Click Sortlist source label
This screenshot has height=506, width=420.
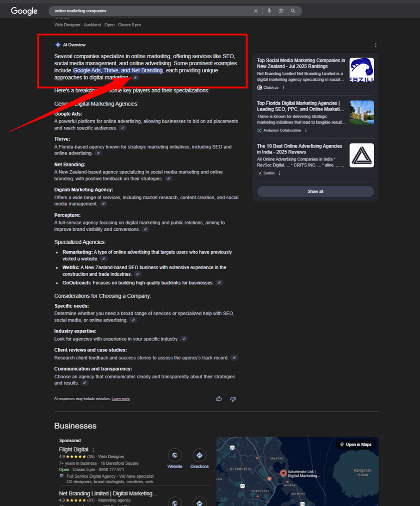(x=266, y=173)
